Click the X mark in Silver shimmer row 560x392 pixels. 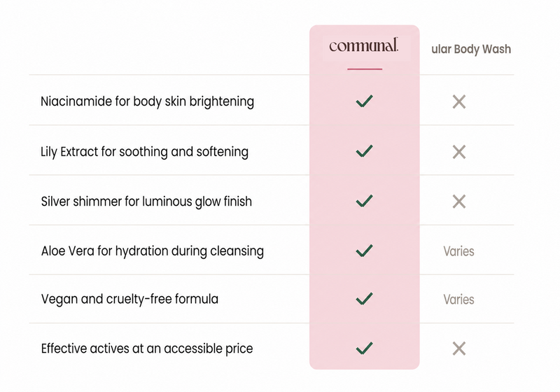point(459,202)
